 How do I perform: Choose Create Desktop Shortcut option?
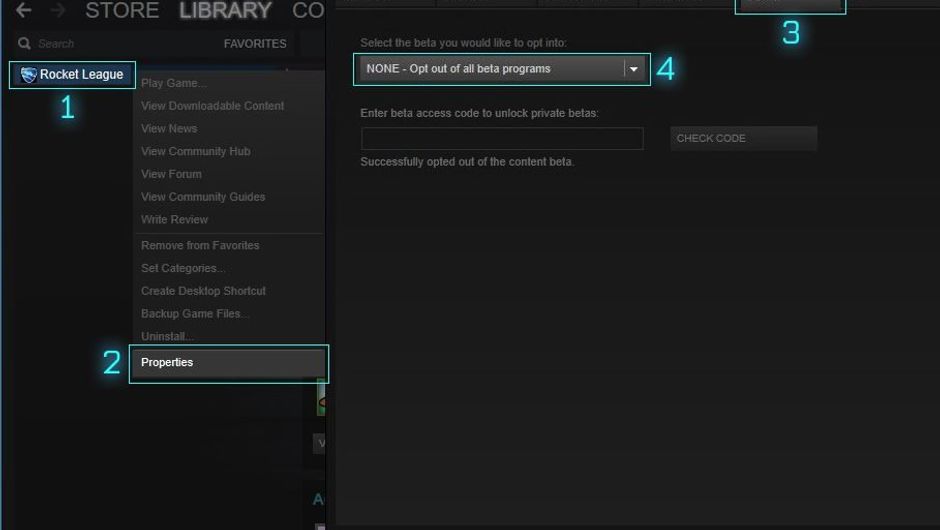point(203,291)
